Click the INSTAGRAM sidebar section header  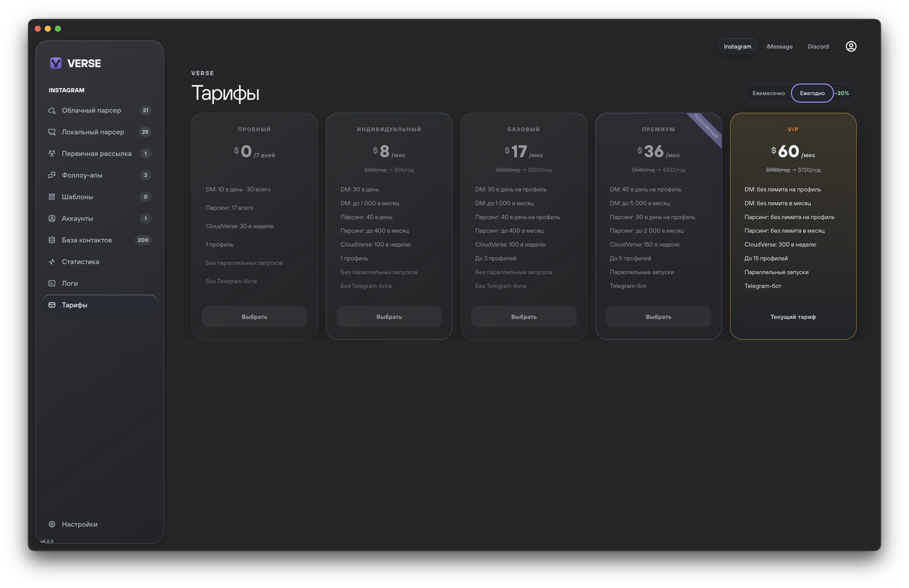click(x=66, y=90)
